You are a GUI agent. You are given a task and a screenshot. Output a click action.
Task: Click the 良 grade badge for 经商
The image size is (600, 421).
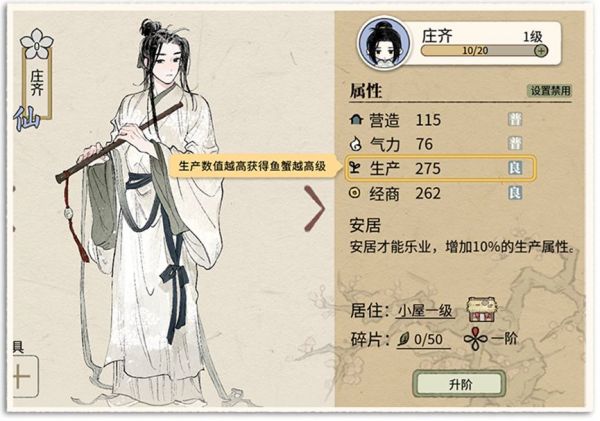tap(515, 193)
